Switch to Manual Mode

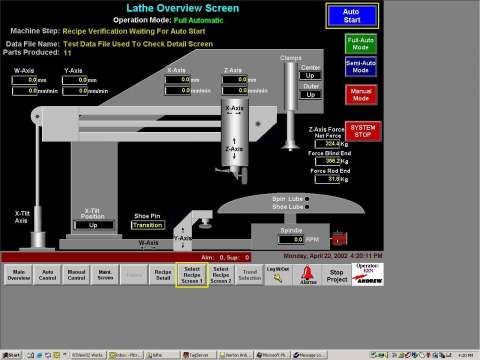pos(361,95)
